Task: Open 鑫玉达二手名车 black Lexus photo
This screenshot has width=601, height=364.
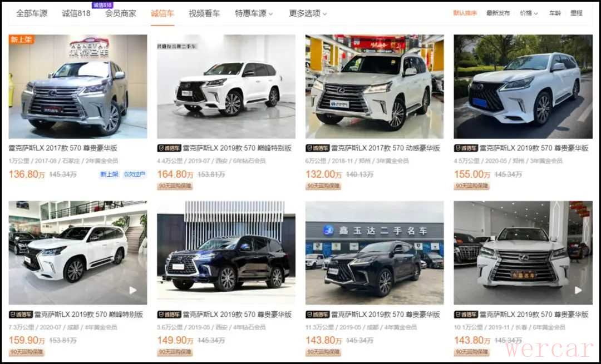Action: pyautogui.click(x=375, y=253)
